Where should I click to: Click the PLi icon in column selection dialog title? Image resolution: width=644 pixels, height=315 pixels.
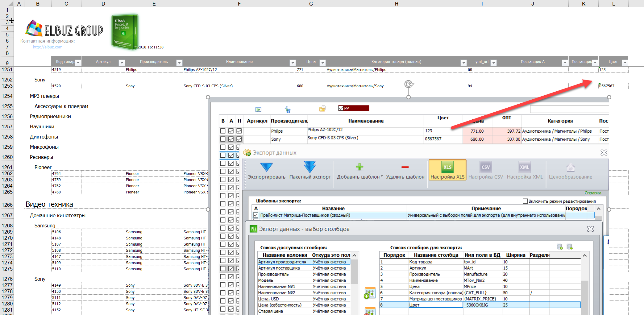click(x=253, y=229)
